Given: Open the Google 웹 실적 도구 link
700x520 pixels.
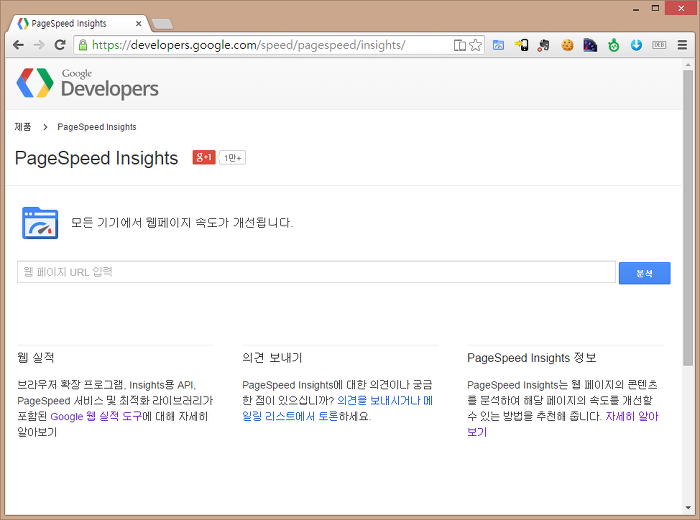Looking at the screenshot, I should pyautogui.click(x=96, y=416).
